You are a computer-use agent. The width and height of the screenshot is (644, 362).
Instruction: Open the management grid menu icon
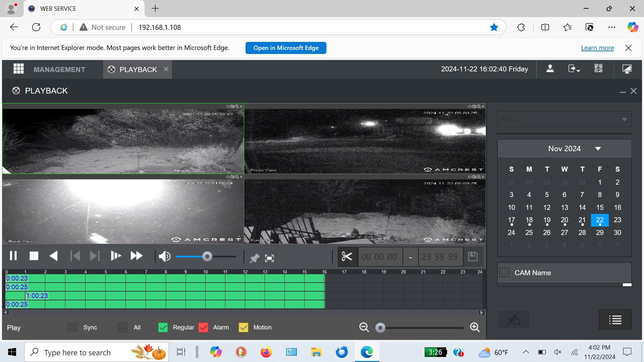click(x=18, y=69)
